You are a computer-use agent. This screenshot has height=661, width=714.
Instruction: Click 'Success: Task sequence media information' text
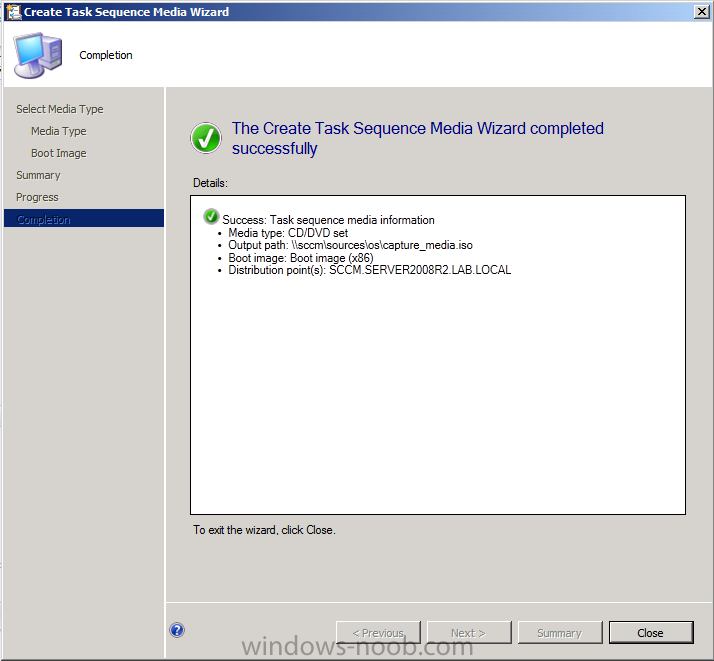click(328, 220)
